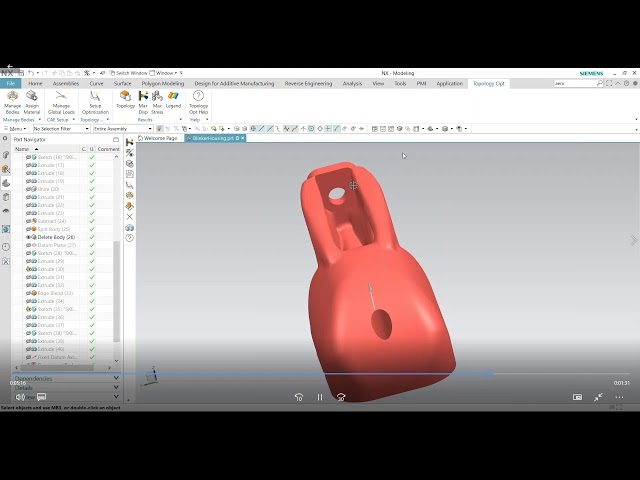640x480 pixels.
Task: Expand Results group arrow
Action: pyautogui.click(x=181, y=120)
